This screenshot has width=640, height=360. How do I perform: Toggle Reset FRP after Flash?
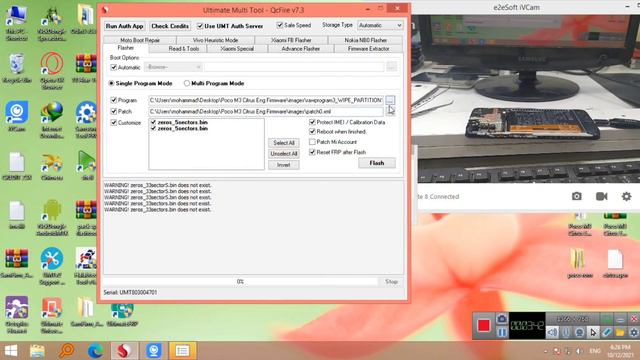coord(312,152)
